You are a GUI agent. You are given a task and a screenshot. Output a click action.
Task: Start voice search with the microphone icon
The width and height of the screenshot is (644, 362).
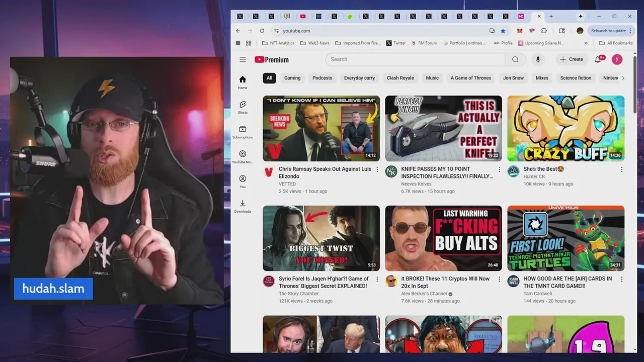(x=538, y=59)
